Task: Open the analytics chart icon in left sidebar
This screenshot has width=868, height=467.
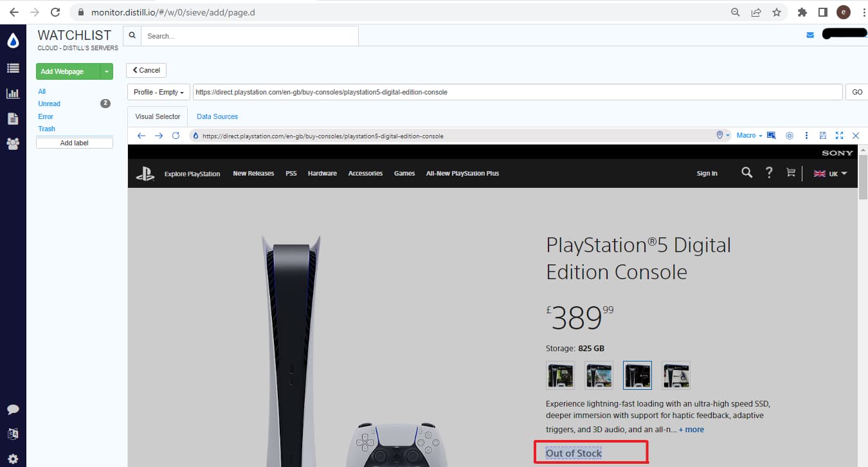Action: click(13, 93)
